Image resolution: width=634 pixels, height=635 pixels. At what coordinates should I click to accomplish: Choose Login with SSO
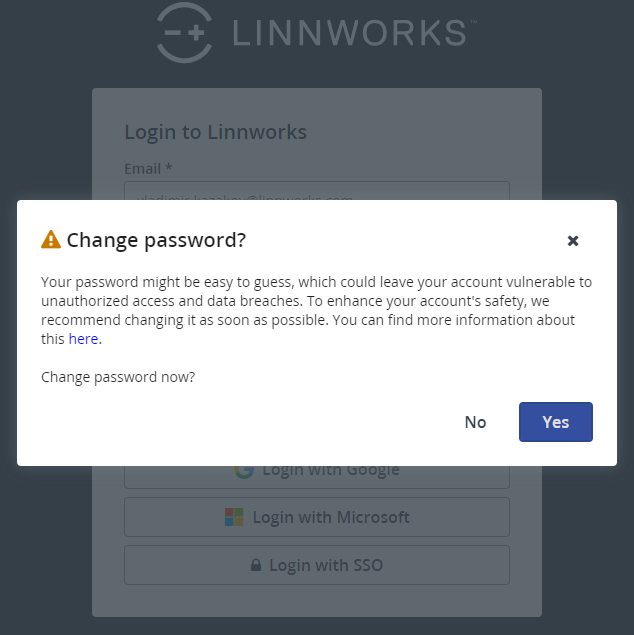tap(325, 565)
